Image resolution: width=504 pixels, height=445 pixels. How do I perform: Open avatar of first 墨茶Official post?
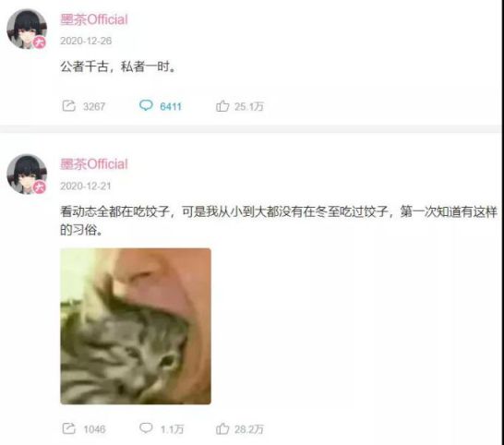(27, 30)
